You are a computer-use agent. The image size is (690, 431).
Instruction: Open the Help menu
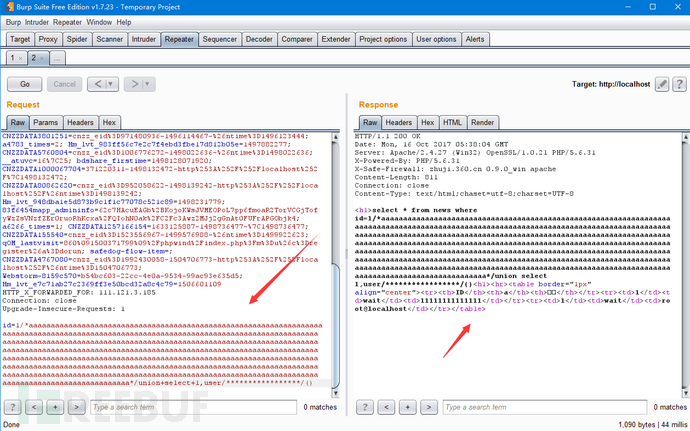pyautogui.click(x=124, y=22)
